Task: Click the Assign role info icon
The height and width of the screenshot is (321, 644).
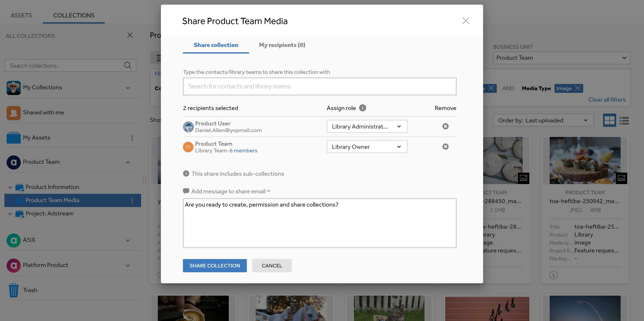Action: [x=363, y=108]
